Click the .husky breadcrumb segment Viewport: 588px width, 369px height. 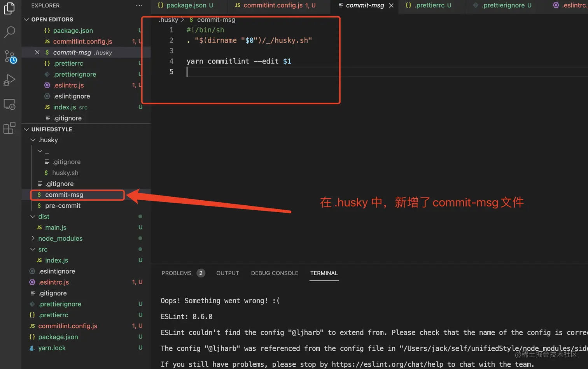click(x=168, y=19)
